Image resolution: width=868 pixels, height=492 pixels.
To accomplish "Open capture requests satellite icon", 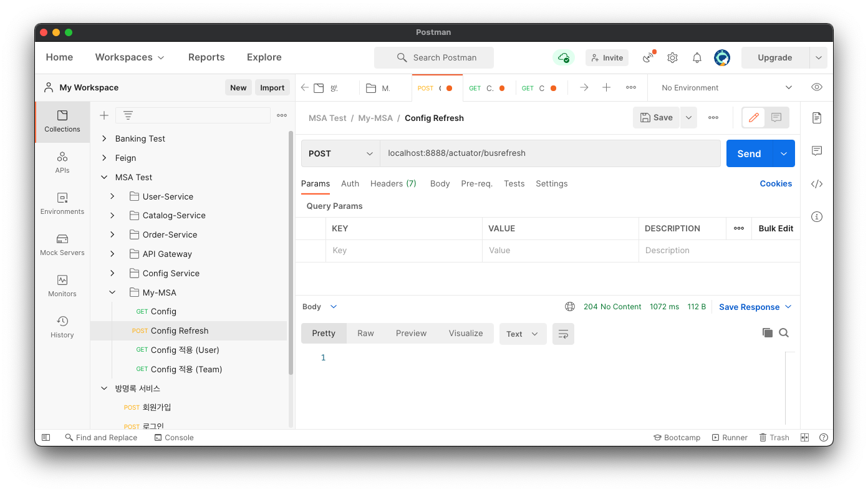I will tap(649, 57).
